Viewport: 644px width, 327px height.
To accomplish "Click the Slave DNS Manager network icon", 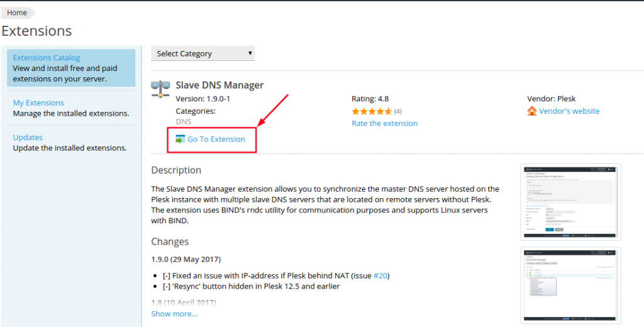I will click(160, 89).
